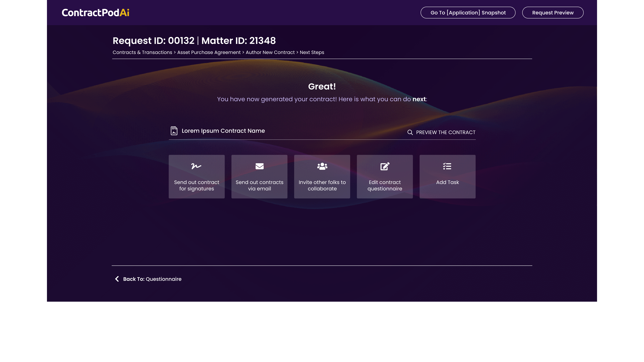Open Send out contract for signatures
The width and height of the screenshot is (644, 362).
pyautogui.click(x=197, y=176)
